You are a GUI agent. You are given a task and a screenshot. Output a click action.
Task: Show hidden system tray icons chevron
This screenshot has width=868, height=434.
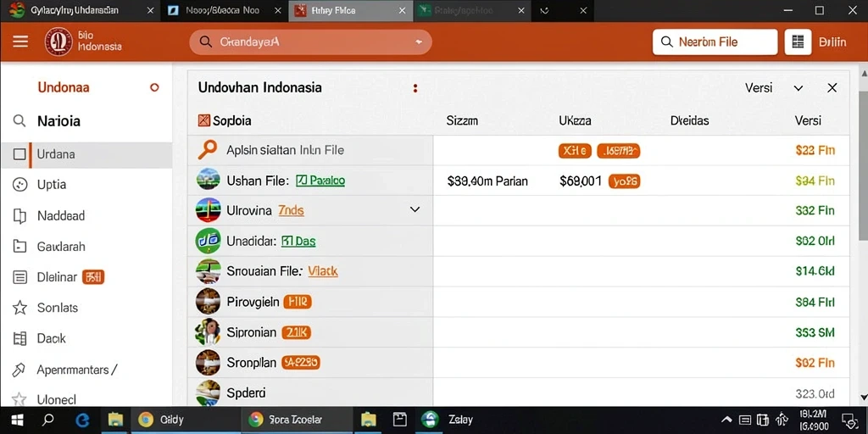click(726, 420)
